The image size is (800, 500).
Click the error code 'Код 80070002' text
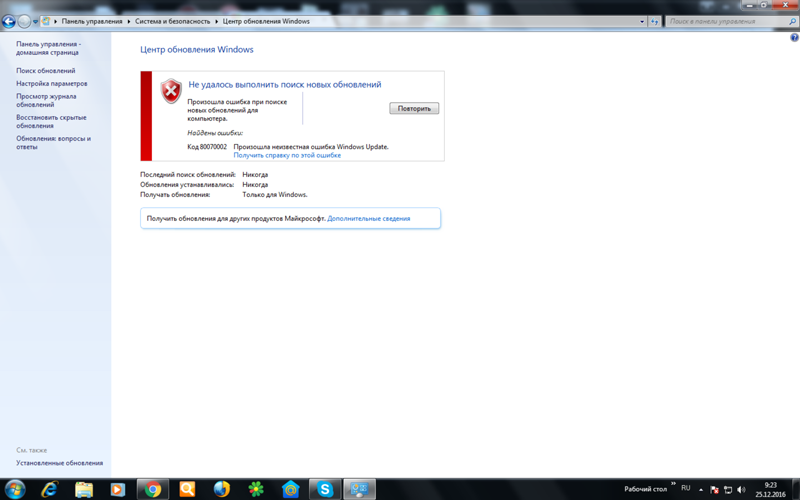[x=207, y=147]
